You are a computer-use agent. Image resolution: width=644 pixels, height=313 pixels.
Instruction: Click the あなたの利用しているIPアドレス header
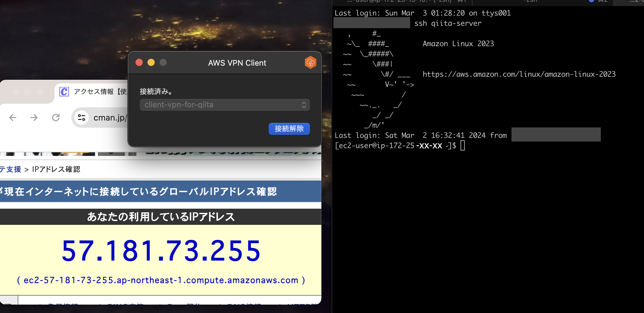click(161, 217)
